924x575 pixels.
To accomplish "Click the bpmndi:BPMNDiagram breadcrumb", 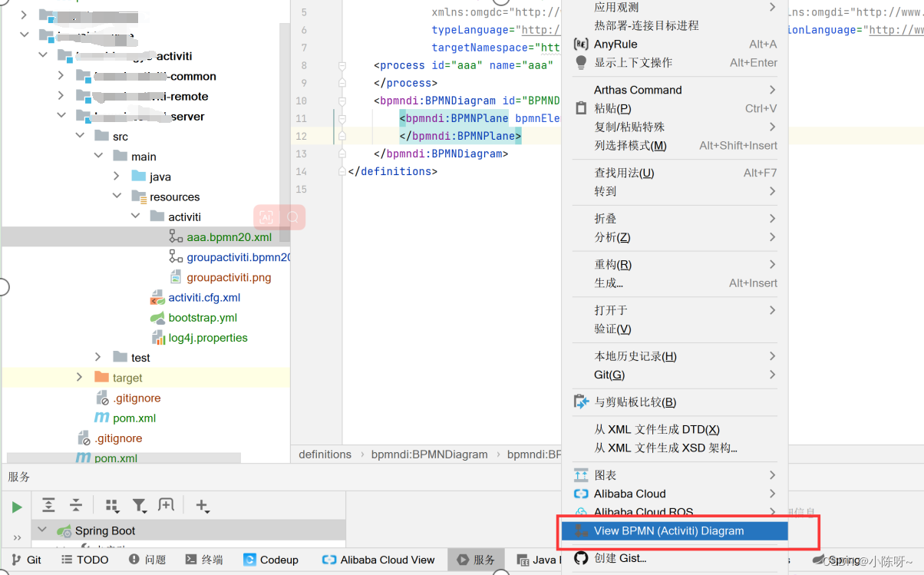I will (430, 454).
